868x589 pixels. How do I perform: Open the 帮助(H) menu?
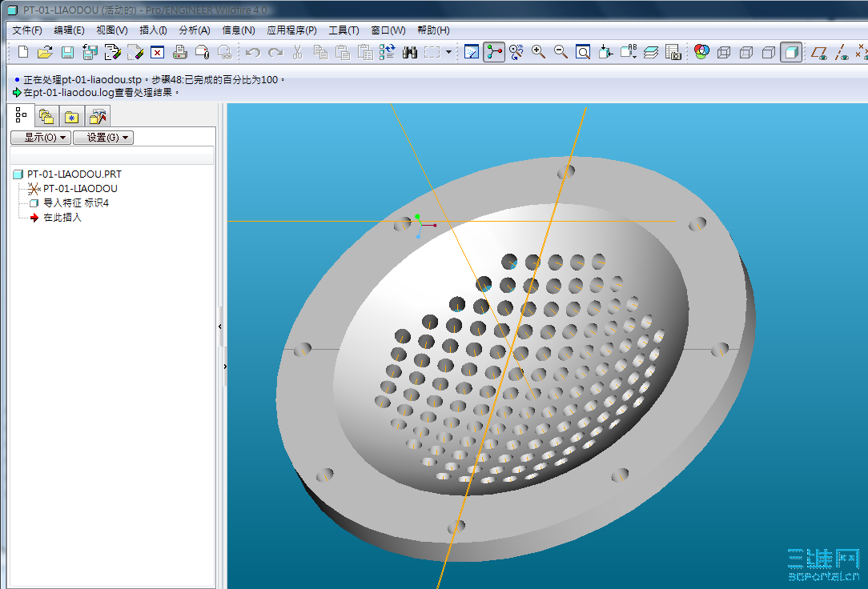(433, 30)
